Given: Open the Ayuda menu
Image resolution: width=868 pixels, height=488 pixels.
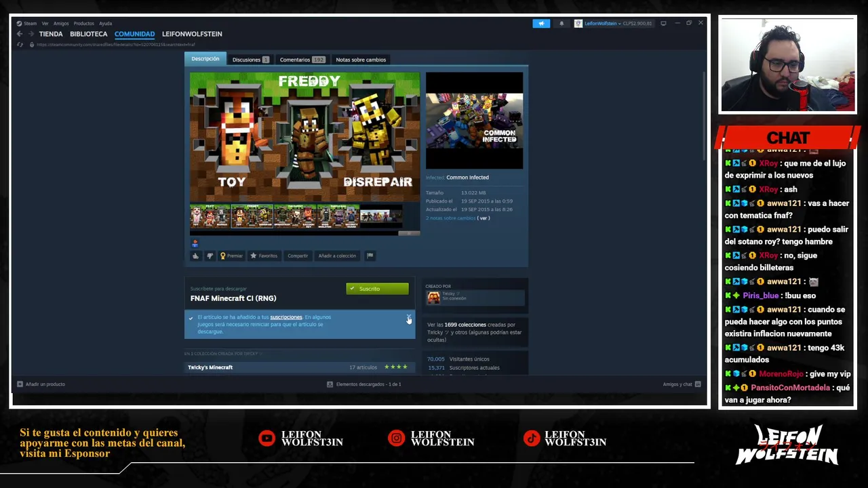Looking at the screenshot, I should click(105, 23).
